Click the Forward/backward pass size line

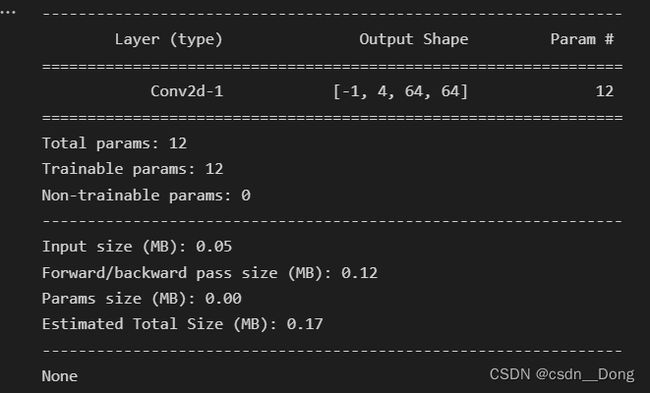coord(210,273)
